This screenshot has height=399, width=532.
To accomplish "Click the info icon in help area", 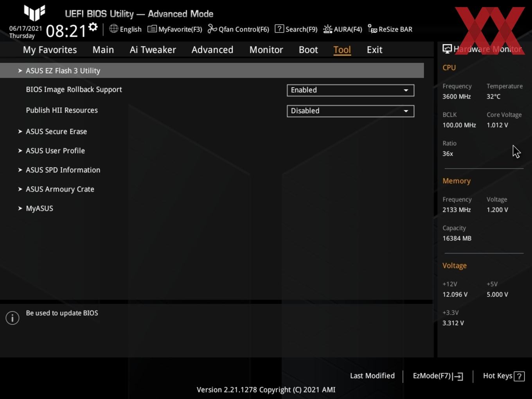I will click(x=13, y=318).
